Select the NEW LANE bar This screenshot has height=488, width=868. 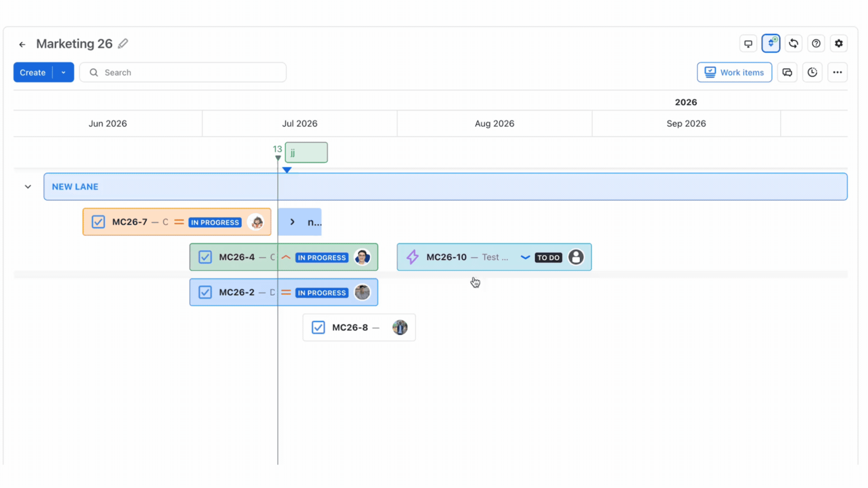coord(445,187)
